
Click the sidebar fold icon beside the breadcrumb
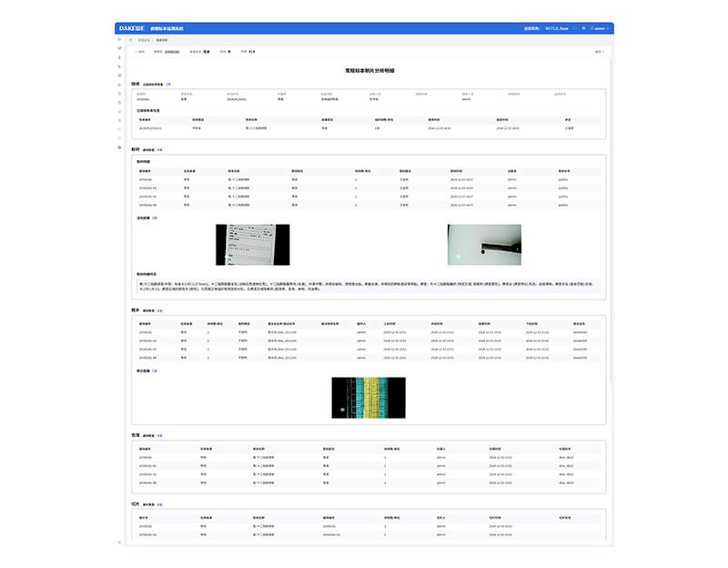coord(131,41)
